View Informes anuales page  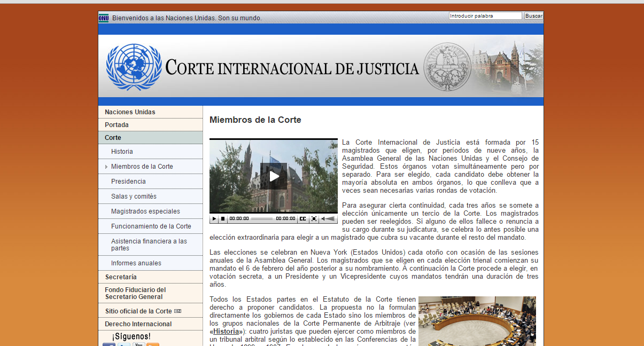point(150,263)
